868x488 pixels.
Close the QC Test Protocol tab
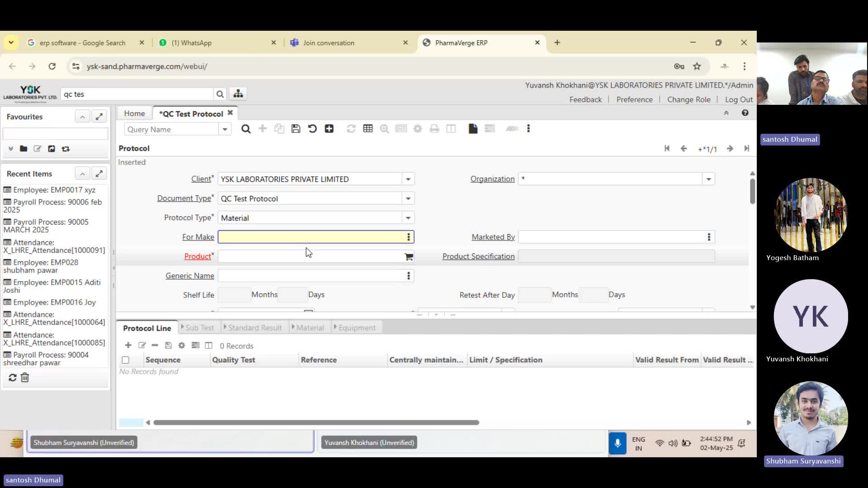pos(230,113)
